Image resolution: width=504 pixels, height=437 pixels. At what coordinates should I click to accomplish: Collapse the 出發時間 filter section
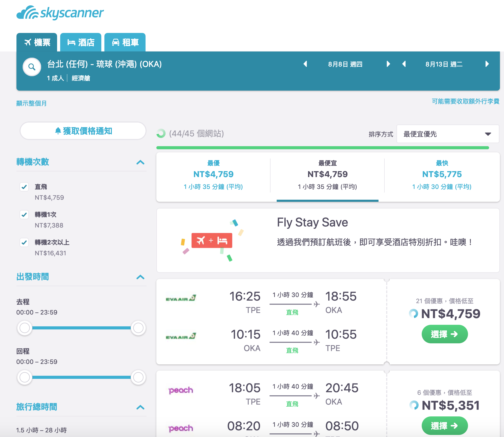click(x=140, y=277)
